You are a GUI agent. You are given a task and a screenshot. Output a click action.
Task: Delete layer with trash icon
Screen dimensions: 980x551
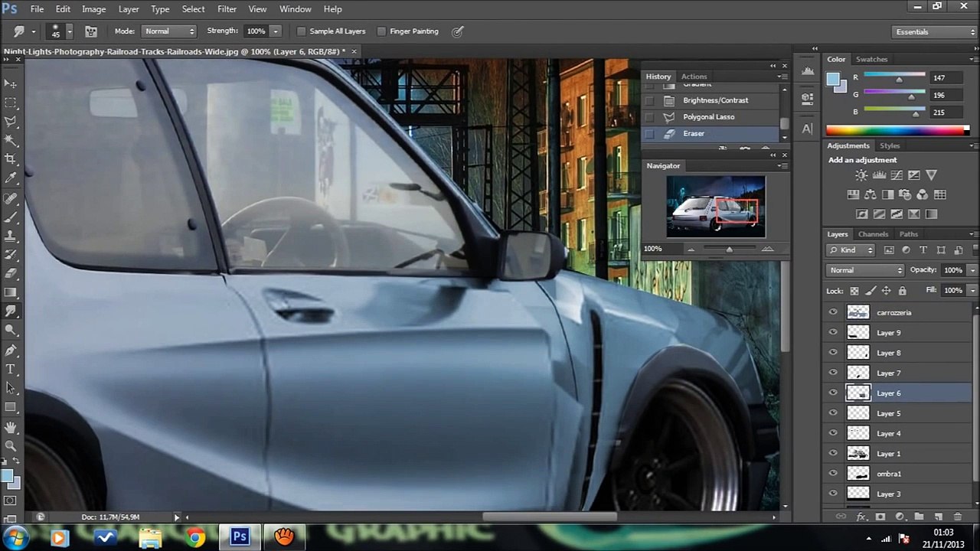[958, 517]
